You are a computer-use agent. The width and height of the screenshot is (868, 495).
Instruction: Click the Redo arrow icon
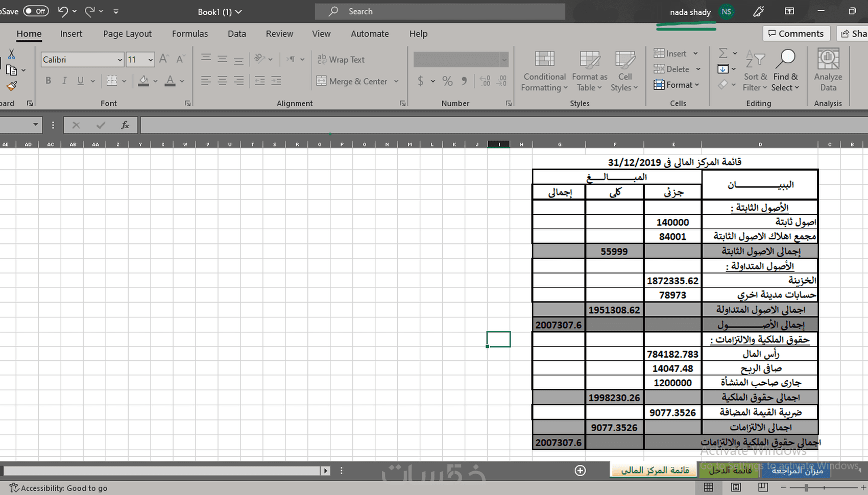point(90,11)
